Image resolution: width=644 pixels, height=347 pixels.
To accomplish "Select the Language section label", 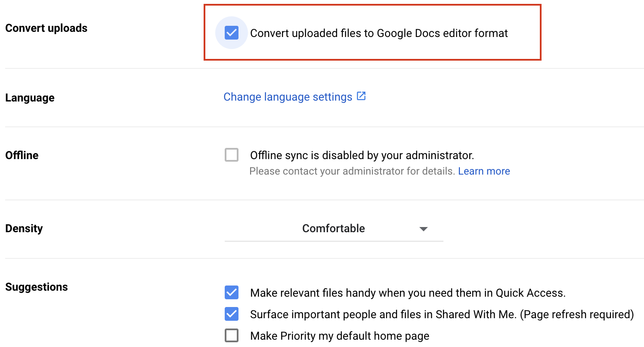I will [x=30, y=98].
